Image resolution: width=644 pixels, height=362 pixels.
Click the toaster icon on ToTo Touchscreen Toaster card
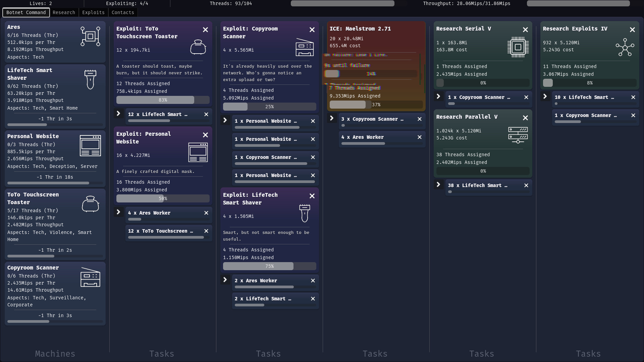90,204
